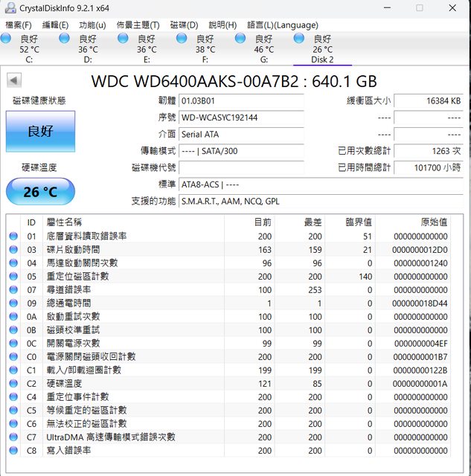Click the previous disk arrow button
471x476 pixels.
(14, 80)
